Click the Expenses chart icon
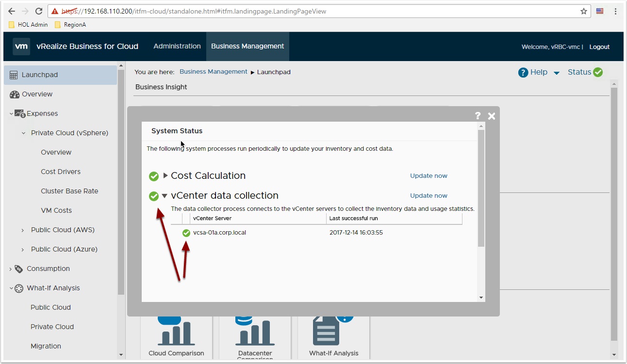This screenshot has height=364, width=627. [x=20, y=114]
